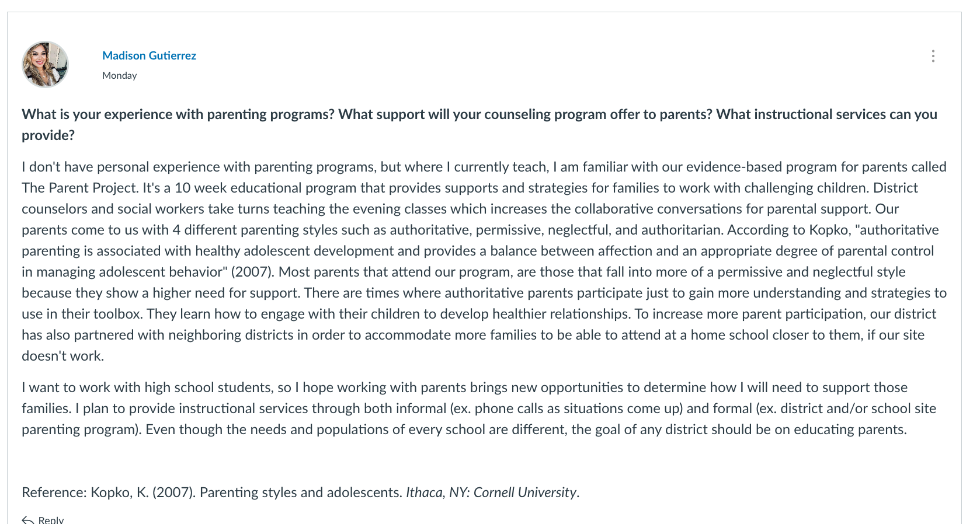This screenshot has height=524, width=980.
Task: Click Madison Gutierrez's profile avatar
Action: pyautogui.click(x=45, y=64)
